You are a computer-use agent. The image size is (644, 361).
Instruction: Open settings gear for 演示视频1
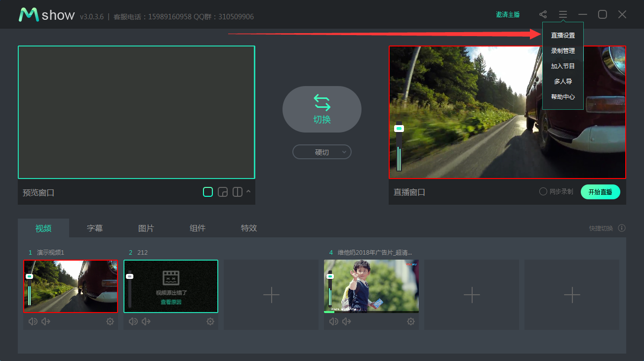[110, 321]
